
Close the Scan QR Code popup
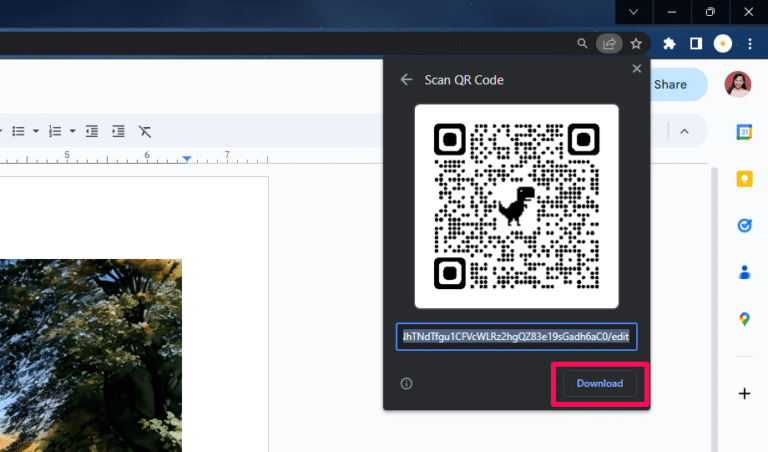[x=636, y=69]
